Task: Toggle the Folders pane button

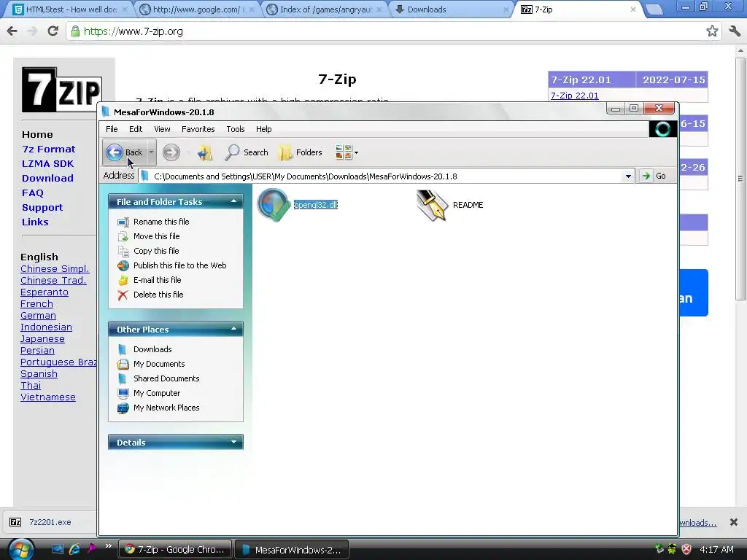Action: coord(300,152)
